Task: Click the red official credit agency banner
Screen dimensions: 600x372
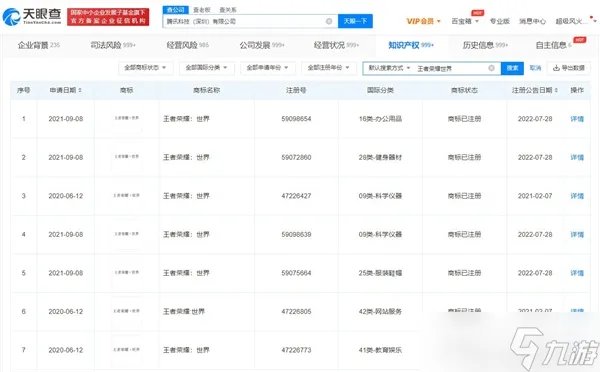Action: [x=108, y=16]
